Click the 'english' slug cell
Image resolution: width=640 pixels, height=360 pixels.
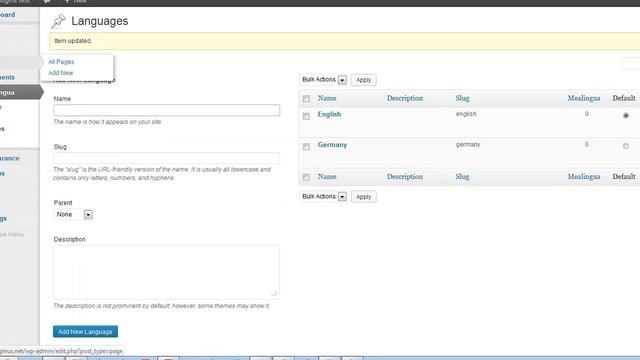coord(466,114)
